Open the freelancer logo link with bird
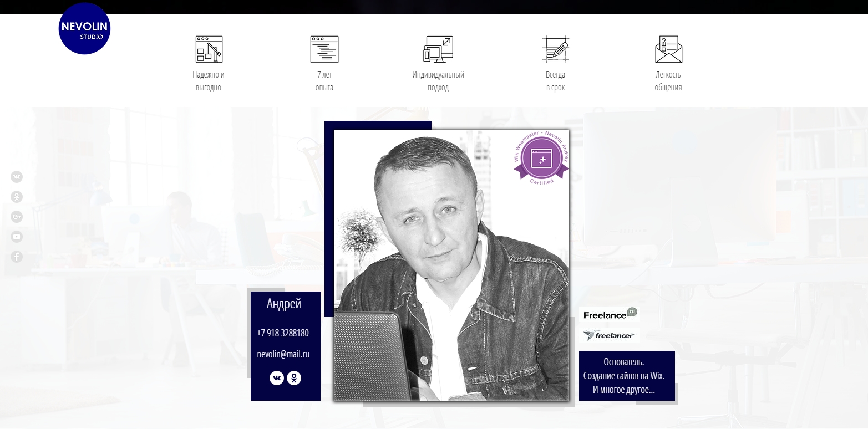Viewport: 868px width, 429px height. [610, 335]
